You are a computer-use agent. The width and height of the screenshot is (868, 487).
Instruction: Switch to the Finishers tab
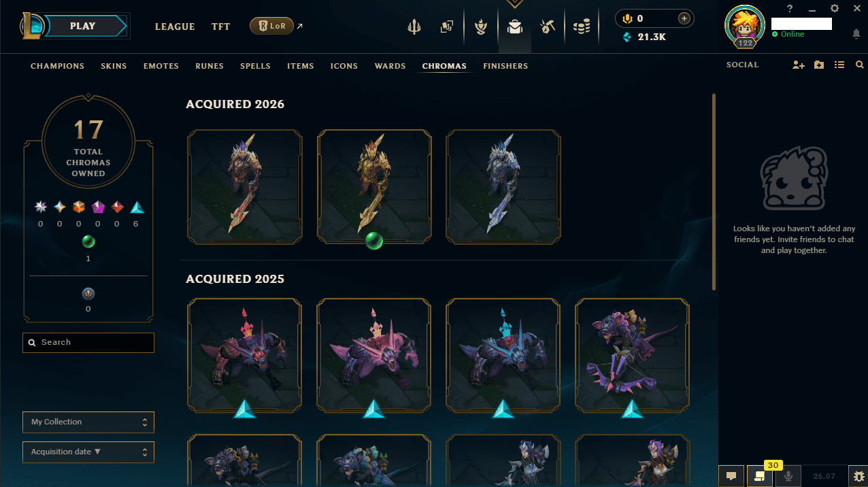(x=505, y=66)
